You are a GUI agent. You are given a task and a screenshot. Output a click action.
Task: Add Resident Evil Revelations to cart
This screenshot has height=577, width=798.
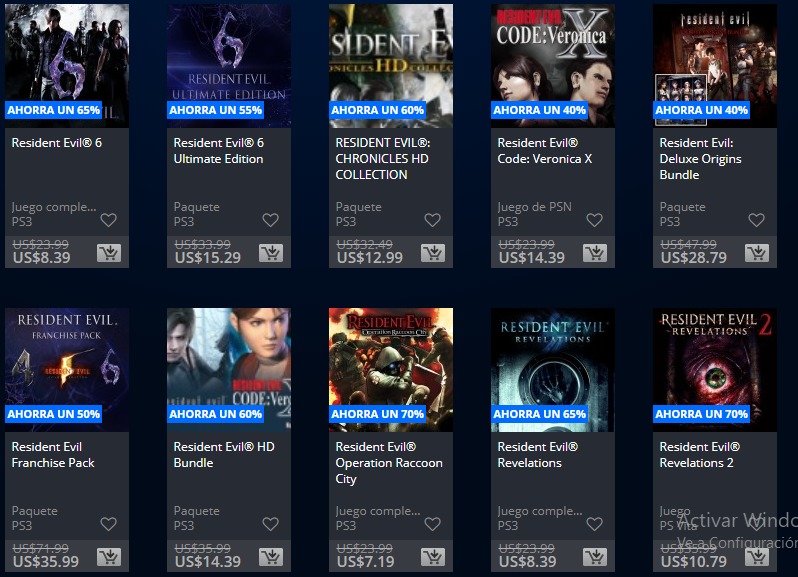(x=595, y=557)
